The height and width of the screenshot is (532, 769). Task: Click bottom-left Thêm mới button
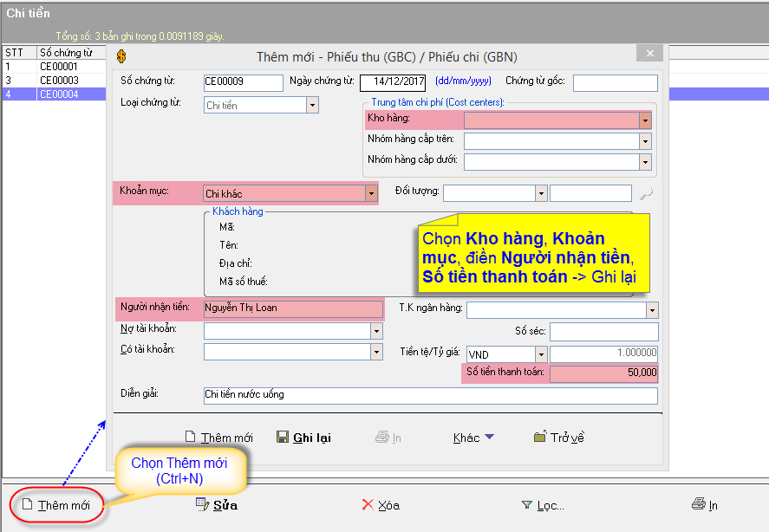point(55,505)
